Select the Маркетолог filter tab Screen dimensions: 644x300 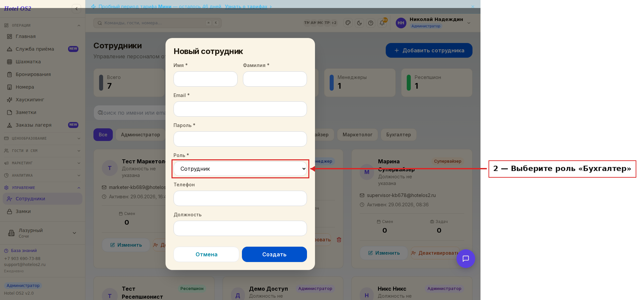tap(357, 135)
